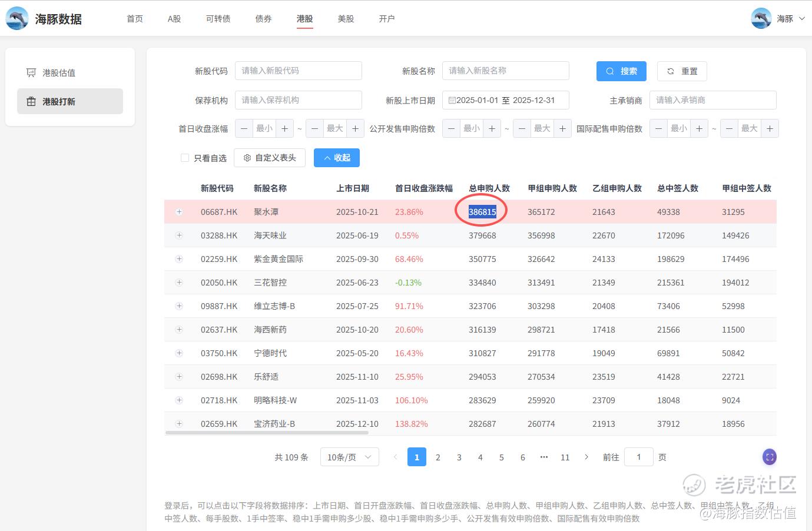This screenshot has width=812, height=531.
Task: Collapse filters with the 收起 button
Action: pos(337,158)
